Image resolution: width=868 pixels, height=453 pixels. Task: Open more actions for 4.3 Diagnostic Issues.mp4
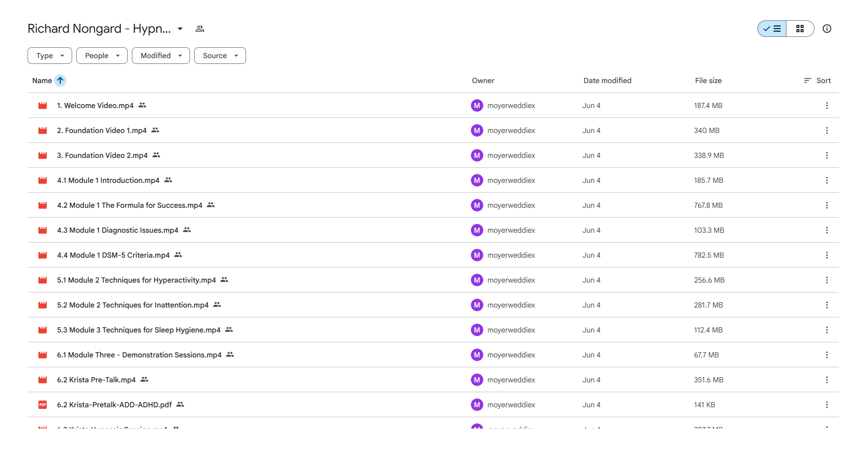(827, 230)
